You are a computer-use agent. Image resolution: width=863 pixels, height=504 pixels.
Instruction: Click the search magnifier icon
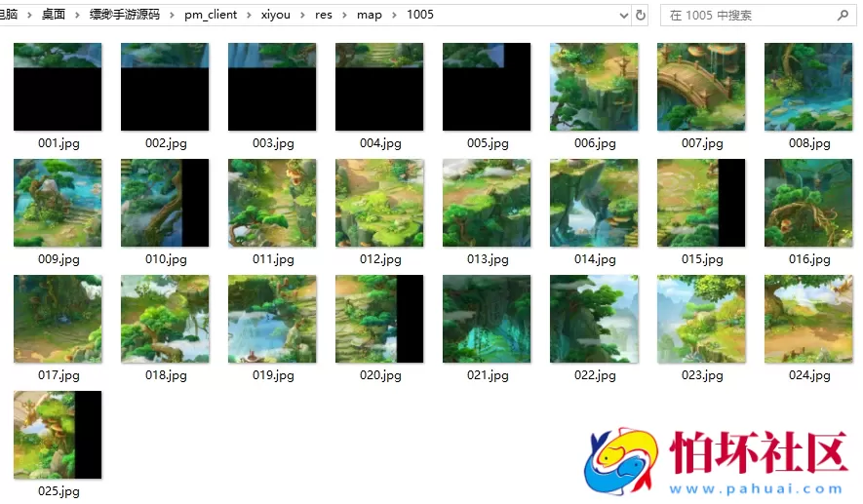point(843,16)
